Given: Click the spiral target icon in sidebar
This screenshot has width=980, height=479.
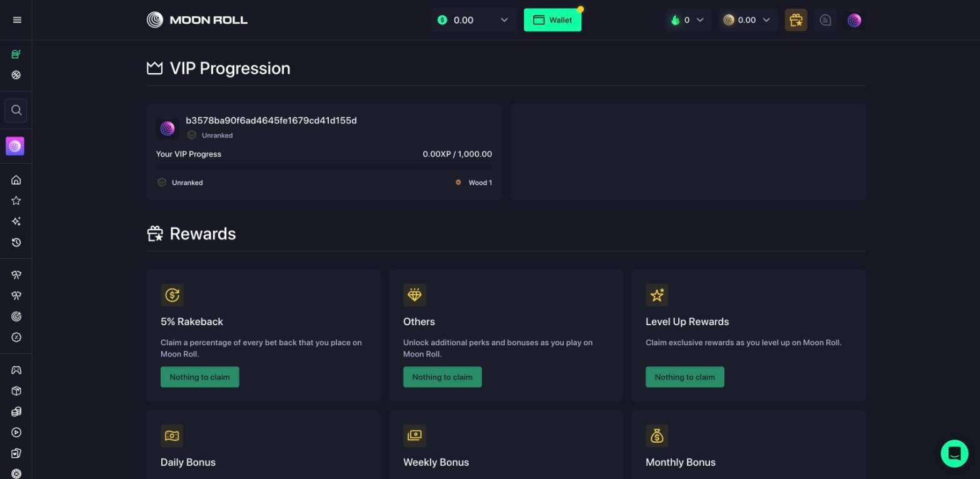Looking at the screenshot, I should pyautogui.click(x=16, y=316).
